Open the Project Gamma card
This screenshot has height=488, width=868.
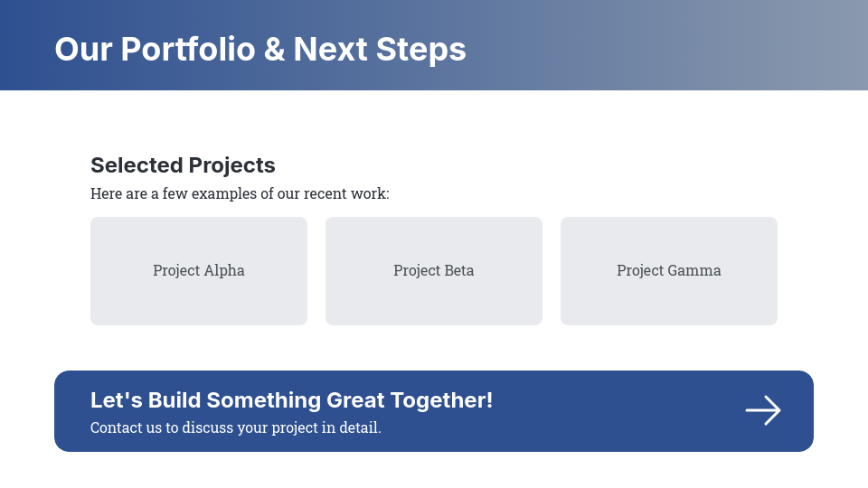coord(669,271)
